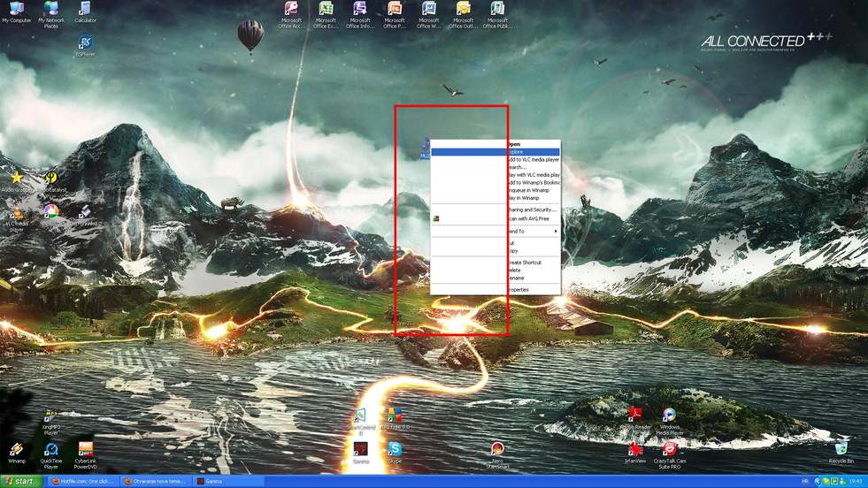Image resolution: width=868 pixels, height=488 pixels.
Task: Open Microsoft Office Publisher shortcut
Action: click(497, 15)
